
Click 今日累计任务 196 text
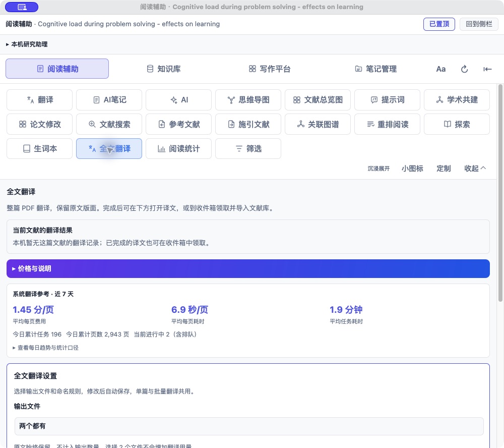[37, 334]
